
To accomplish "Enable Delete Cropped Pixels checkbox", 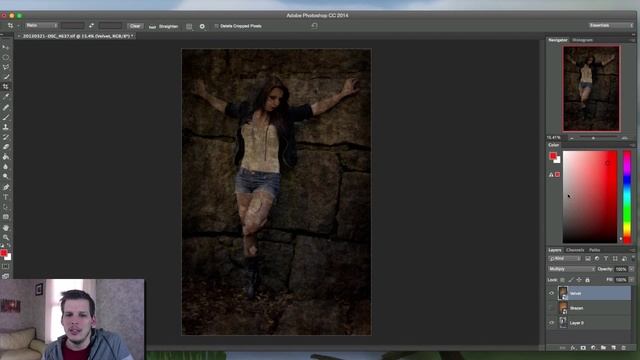I will click(x=216, y=26).
